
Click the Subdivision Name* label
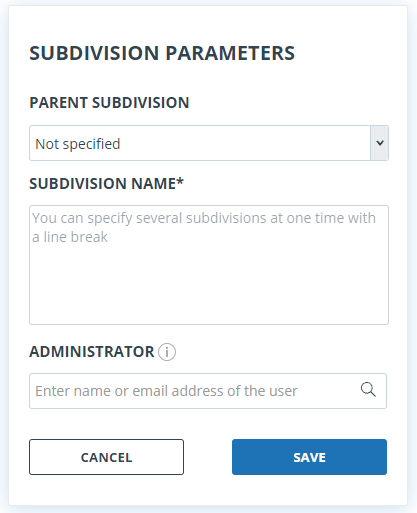106,184
